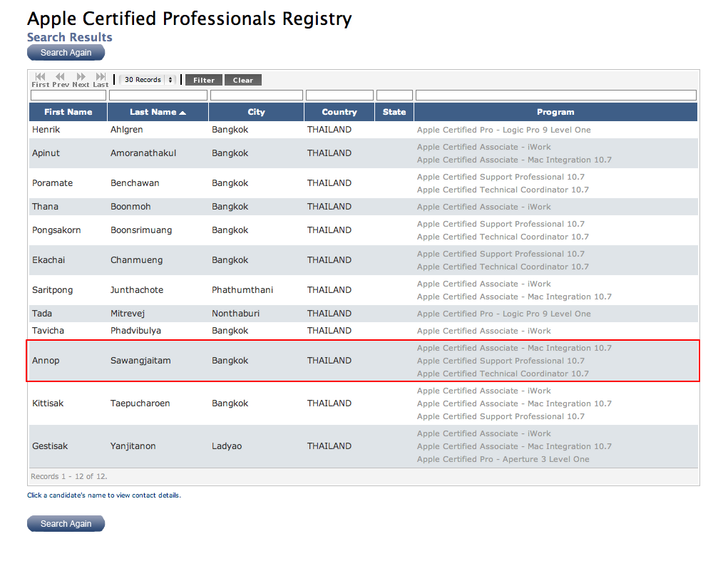Sort by Program column header

pyautogui.click(x=555, y=112)
